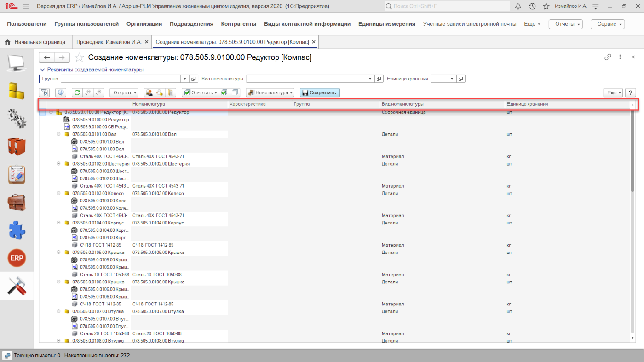644x362 pixels.
Task: Click the refresh icon in toolbar
Action: tap(77, 92)
